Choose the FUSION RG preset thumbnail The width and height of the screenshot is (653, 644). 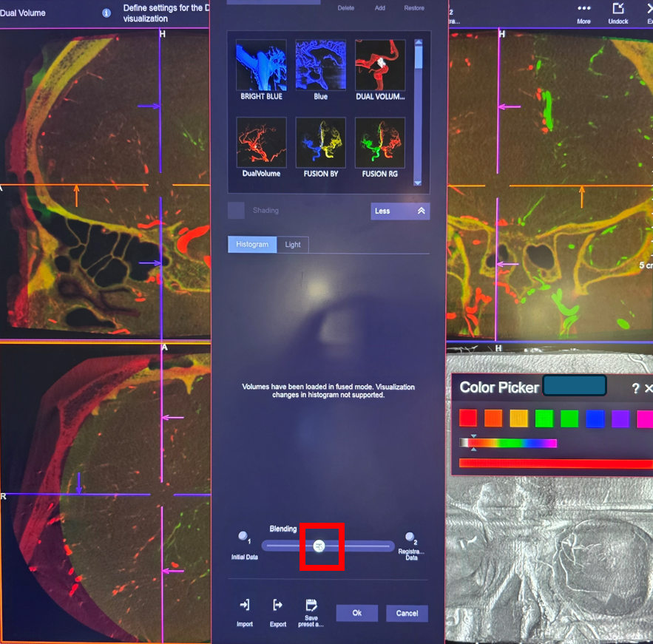click(380, 143)
